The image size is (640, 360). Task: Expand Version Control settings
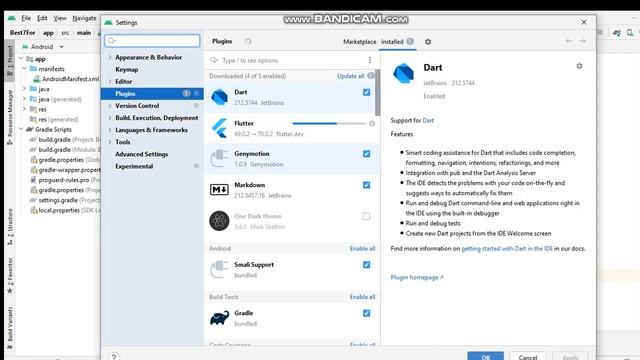110,106
